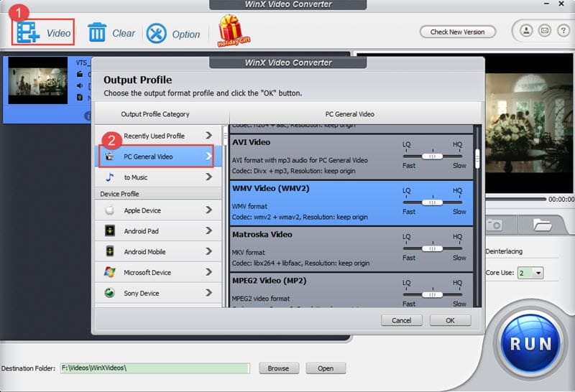Adjust the Matroska Video quality slider
The width and height of the screenshot is (575, 392).
[x=433, y=248]
